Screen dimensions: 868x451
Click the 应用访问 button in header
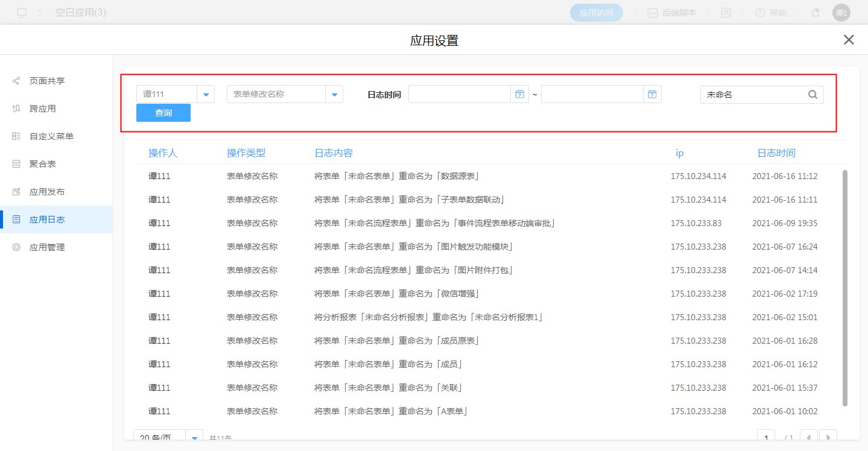pyautogui.click(x=596, y=13)
